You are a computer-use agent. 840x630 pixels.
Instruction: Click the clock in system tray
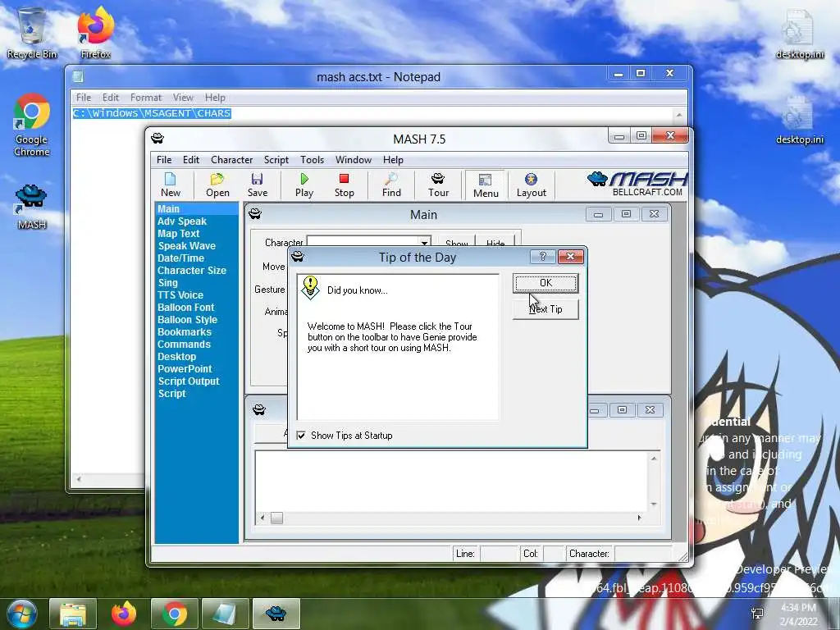(798, 614)
